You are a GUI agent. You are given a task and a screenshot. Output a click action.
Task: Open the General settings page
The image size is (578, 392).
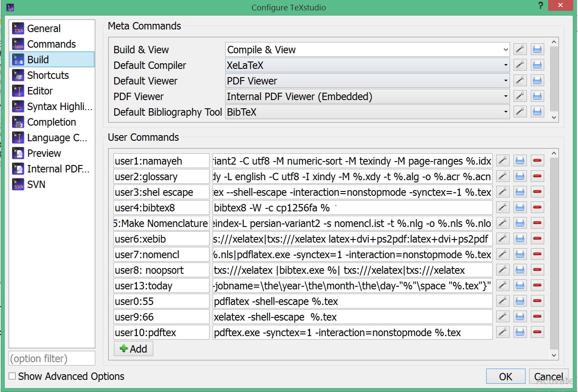pos(52,29)
